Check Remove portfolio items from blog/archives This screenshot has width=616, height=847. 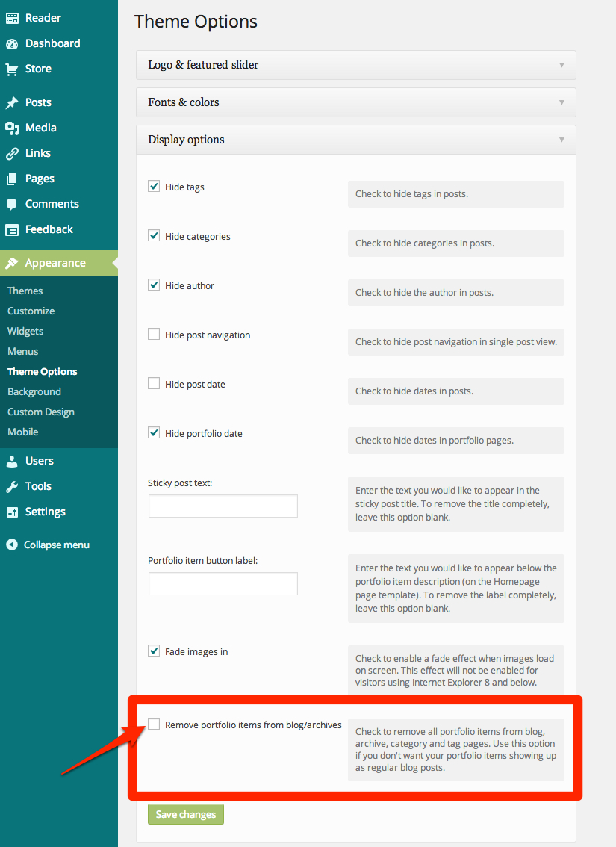(x=154, y=724)
